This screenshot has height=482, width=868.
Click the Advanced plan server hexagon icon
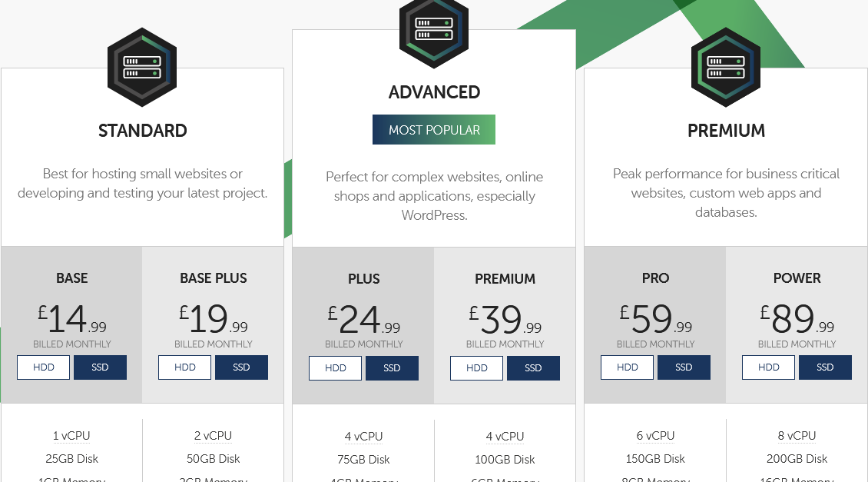[x=434, y=32]
